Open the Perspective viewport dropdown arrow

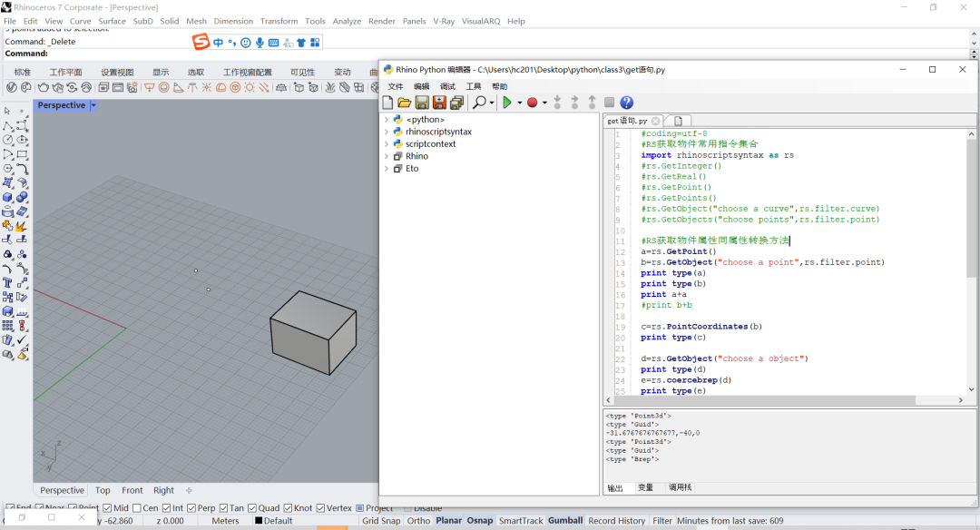(93, 105)
